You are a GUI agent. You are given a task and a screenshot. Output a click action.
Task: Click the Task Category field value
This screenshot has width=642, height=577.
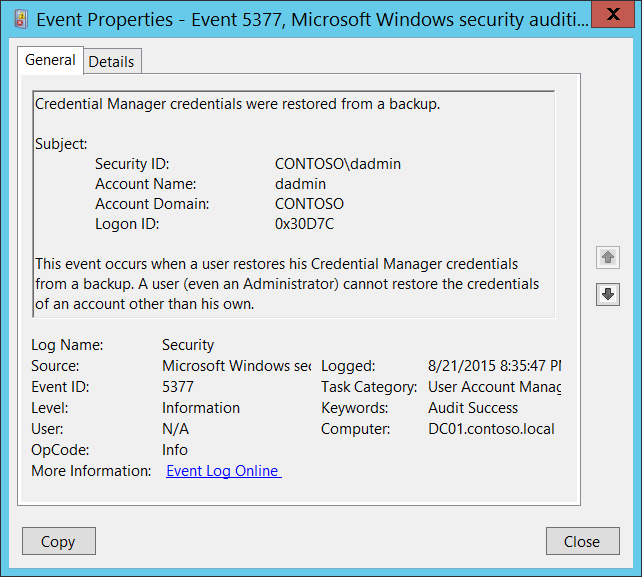[494, 387]
